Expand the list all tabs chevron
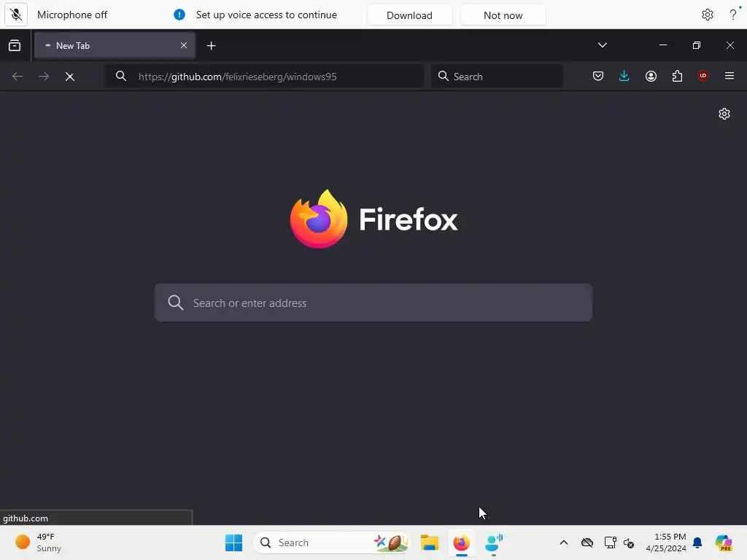 coord(602,45)
